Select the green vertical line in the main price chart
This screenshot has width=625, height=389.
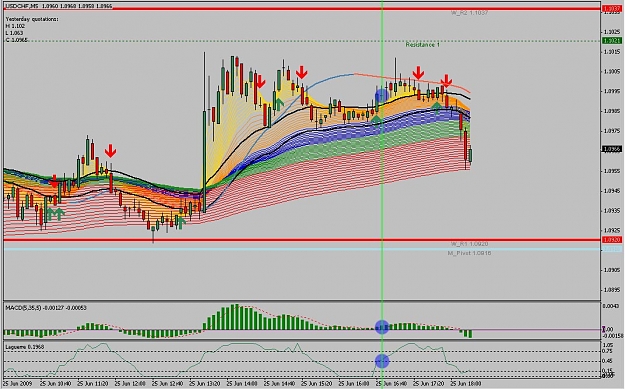pyautogui.click(x=382, y=151)
